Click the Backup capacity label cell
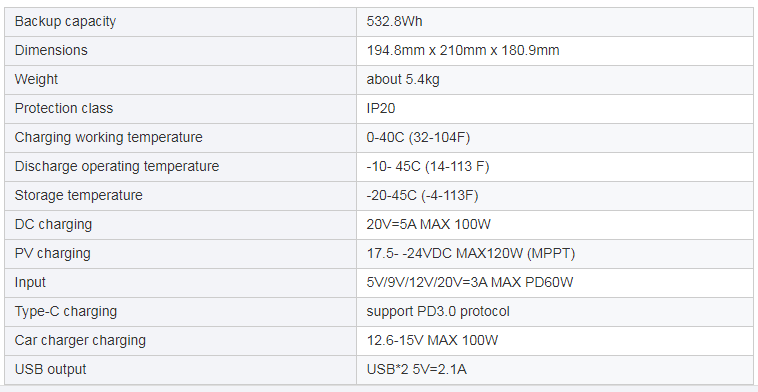This screenshot has height=392, width=758. 180,22
